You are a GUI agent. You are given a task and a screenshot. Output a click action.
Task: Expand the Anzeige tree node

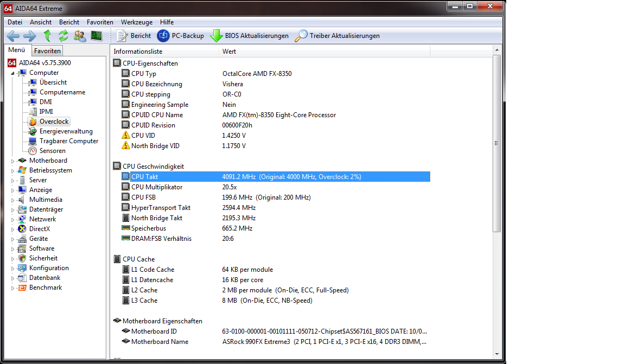(12, 190)
